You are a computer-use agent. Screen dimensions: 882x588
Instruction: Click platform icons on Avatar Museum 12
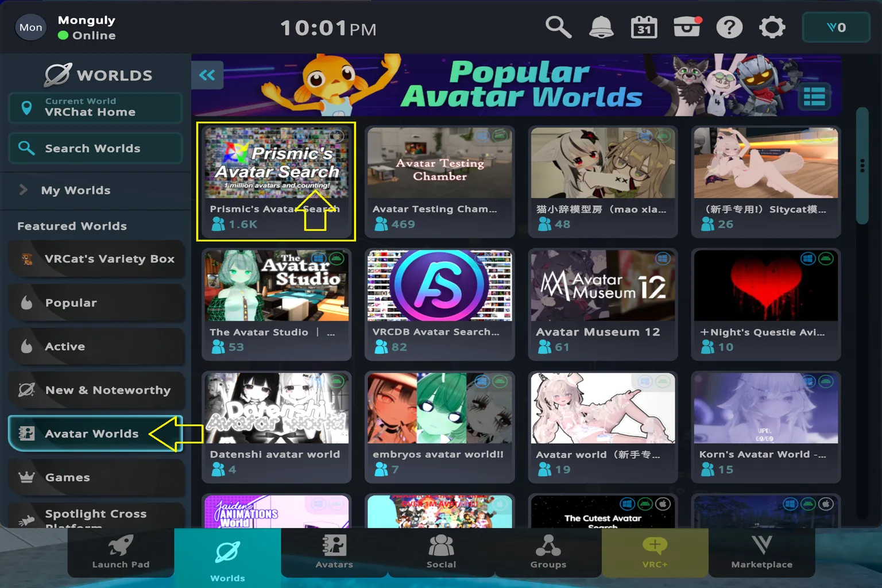coord(662,258)
